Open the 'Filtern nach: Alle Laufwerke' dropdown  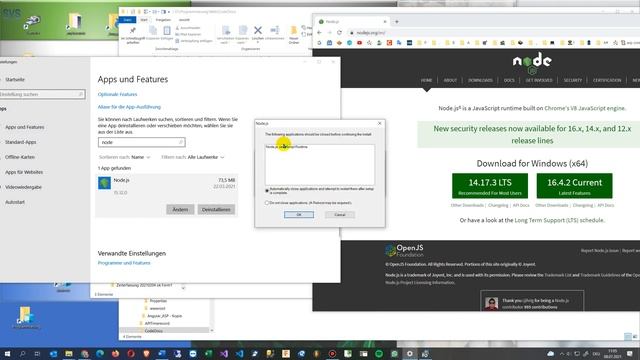pos(193,157)
